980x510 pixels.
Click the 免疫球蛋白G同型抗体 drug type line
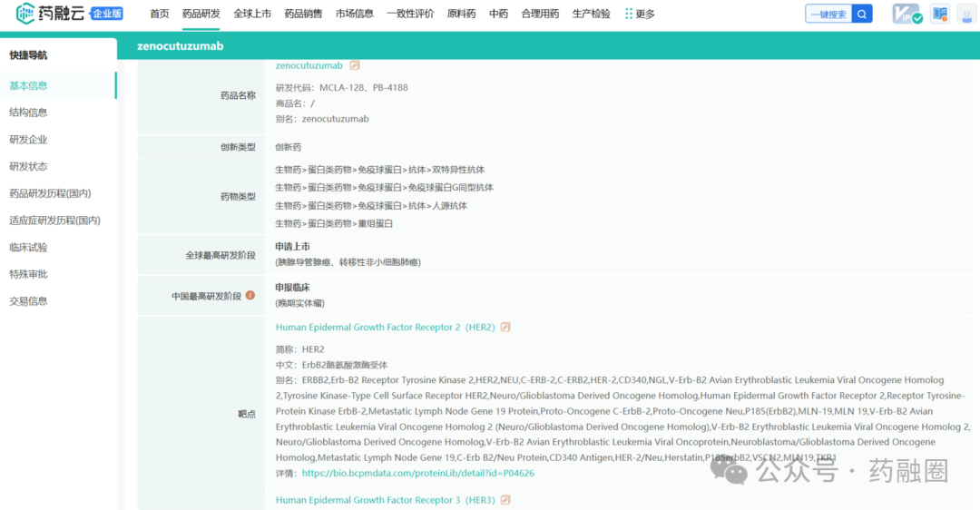pos(384,188)
